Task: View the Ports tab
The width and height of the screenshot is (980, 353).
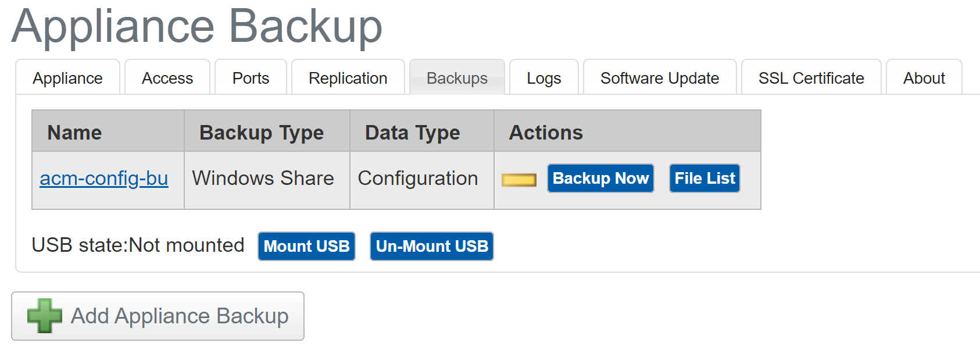Action: (x=251, y=77)
